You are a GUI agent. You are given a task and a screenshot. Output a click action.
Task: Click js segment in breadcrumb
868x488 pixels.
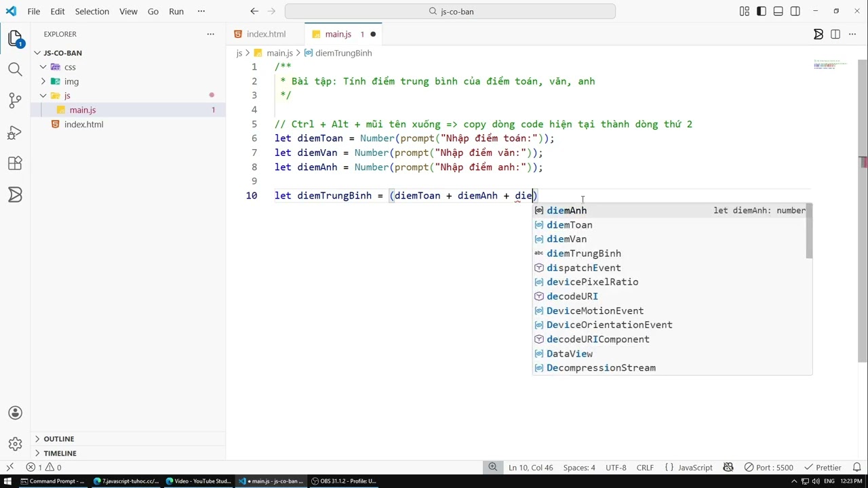(x=239, y=53)
